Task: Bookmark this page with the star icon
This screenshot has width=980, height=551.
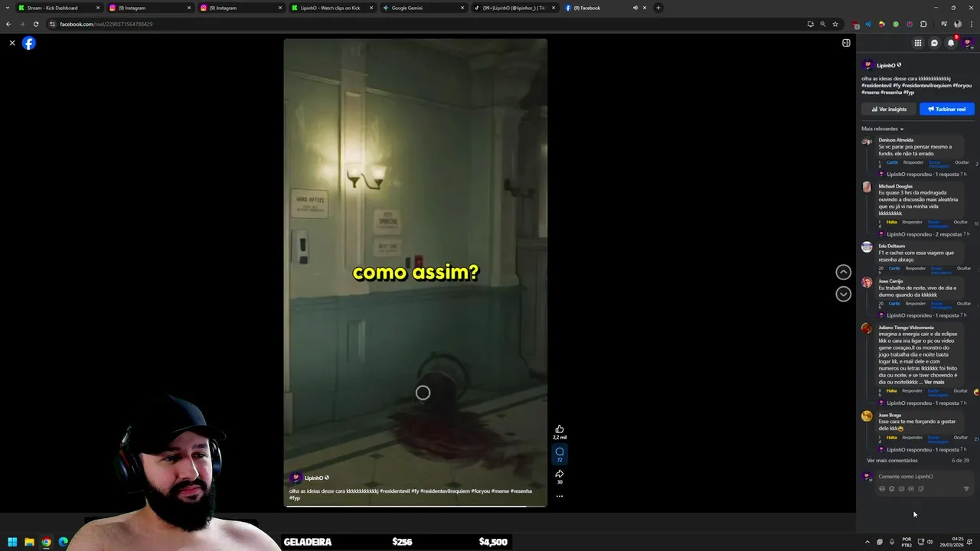Action: click(835, 24)
